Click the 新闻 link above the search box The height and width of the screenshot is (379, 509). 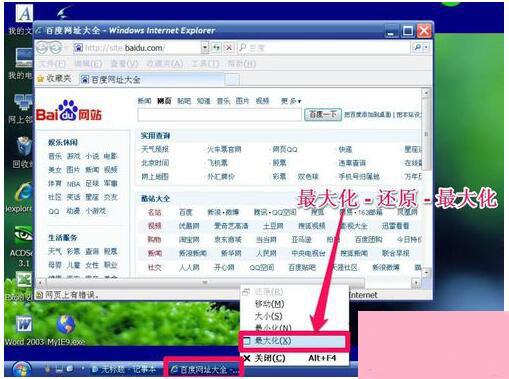[144, 101]
